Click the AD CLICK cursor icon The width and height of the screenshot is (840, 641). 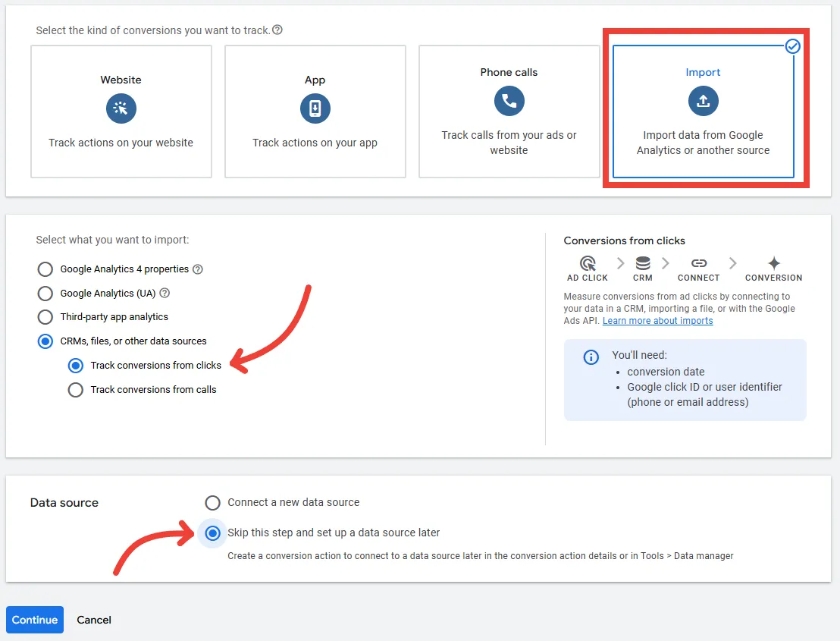pyautogui.click(x=588, y=263)
